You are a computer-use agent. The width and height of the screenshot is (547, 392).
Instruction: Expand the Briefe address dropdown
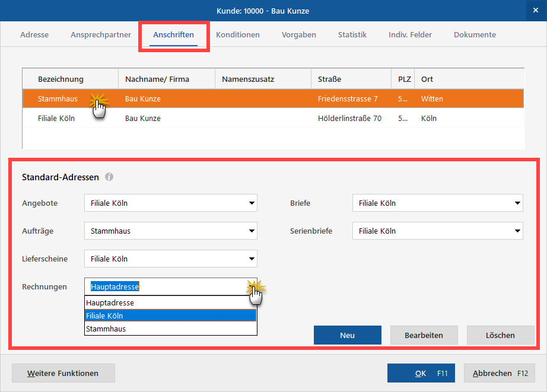tap(517, 203)
